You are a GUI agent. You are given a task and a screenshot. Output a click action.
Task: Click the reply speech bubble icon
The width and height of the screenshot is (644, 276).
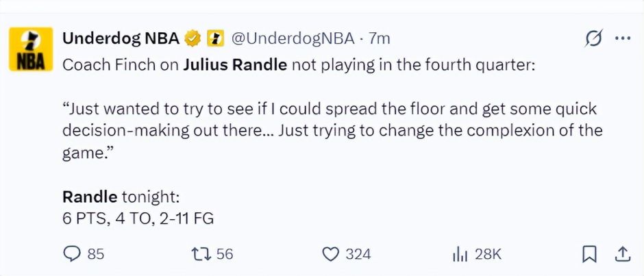[x=72, y=254]
